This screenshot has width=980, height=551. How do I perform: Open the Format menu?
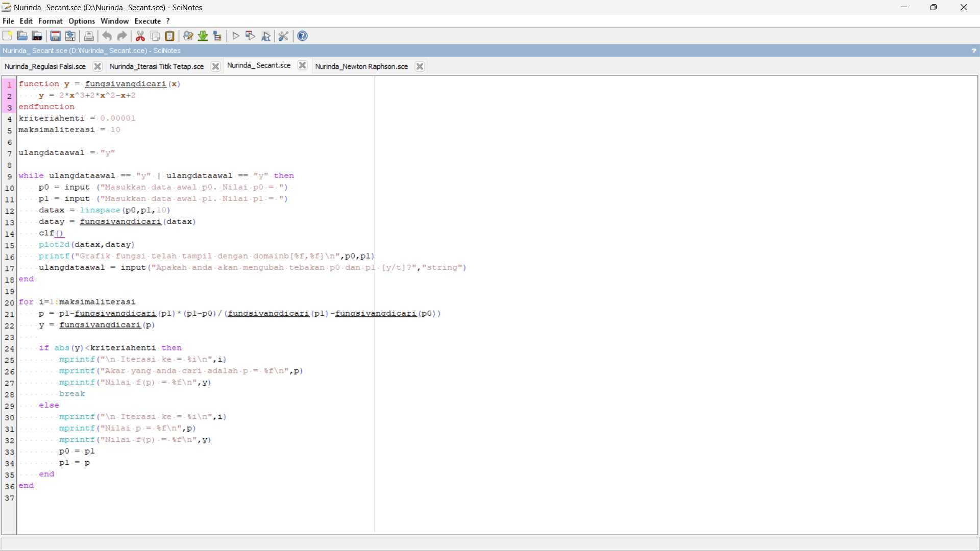click(x=51, y=21)
